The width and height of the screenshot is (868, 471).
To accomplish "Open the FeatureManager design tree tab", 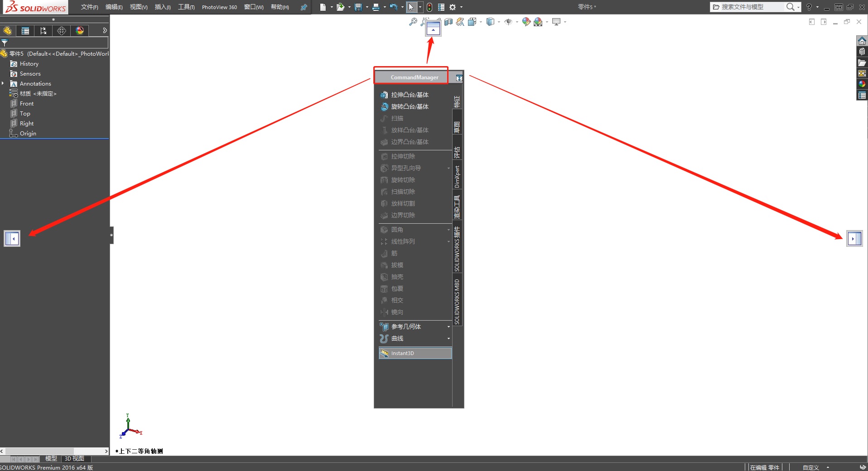I will [x=7, y=31].
